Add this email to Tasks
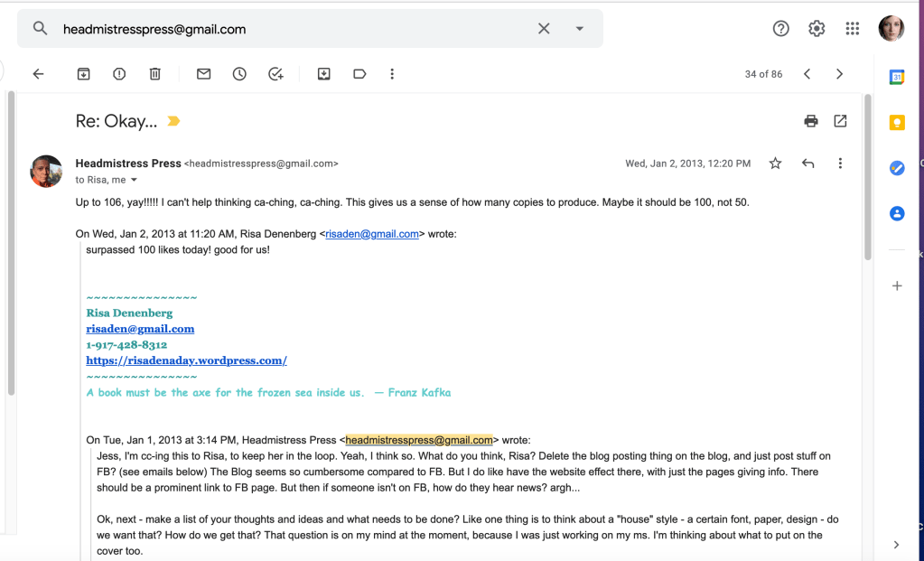 (x=276, y=74)
